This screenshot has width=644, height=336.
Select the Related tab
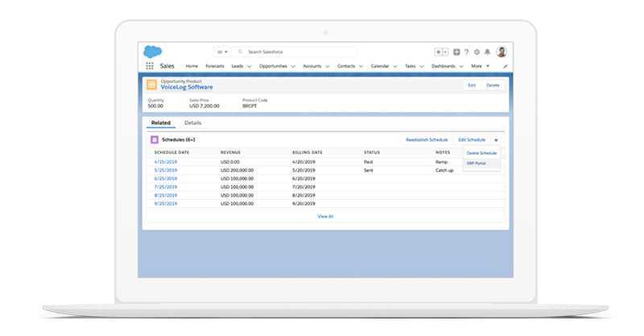pos(160,122)
